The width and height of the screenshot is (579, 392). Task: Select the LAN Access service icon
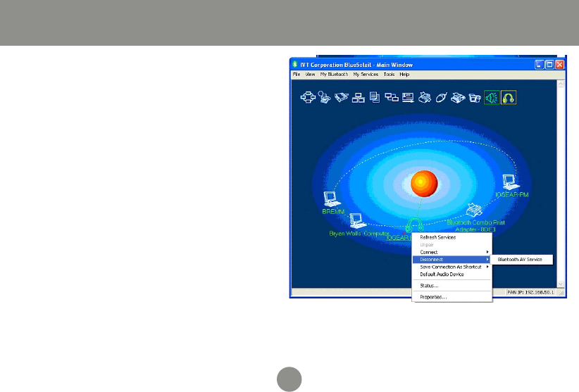coord(359,97)
